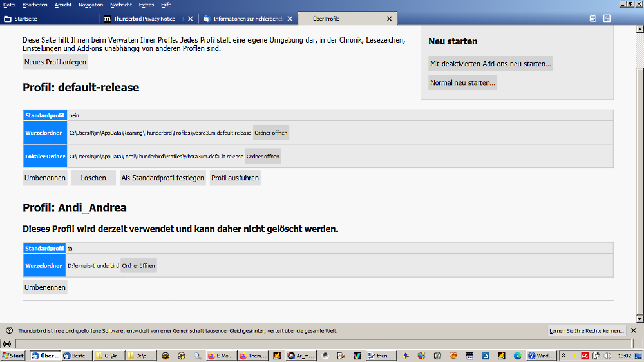This screenshot has width=644, height=362.
Task: Click the Windows Start button
Action: point(14,356)
